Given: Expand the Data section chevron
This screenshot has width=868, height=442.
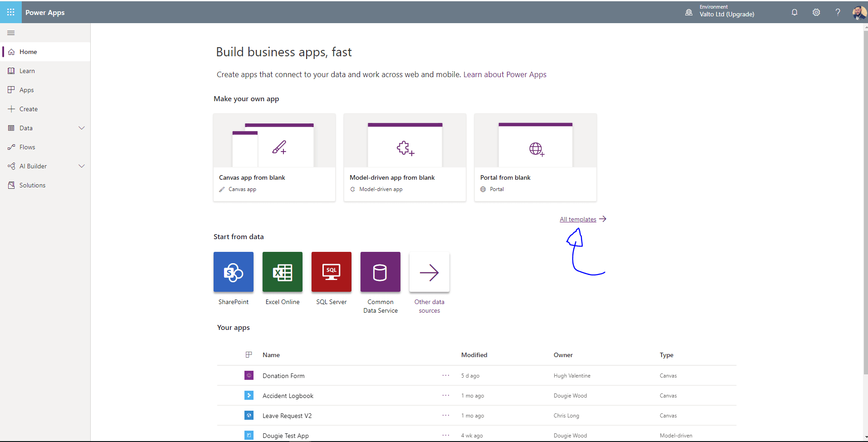Looking at the screenshot, I should 82,128.
